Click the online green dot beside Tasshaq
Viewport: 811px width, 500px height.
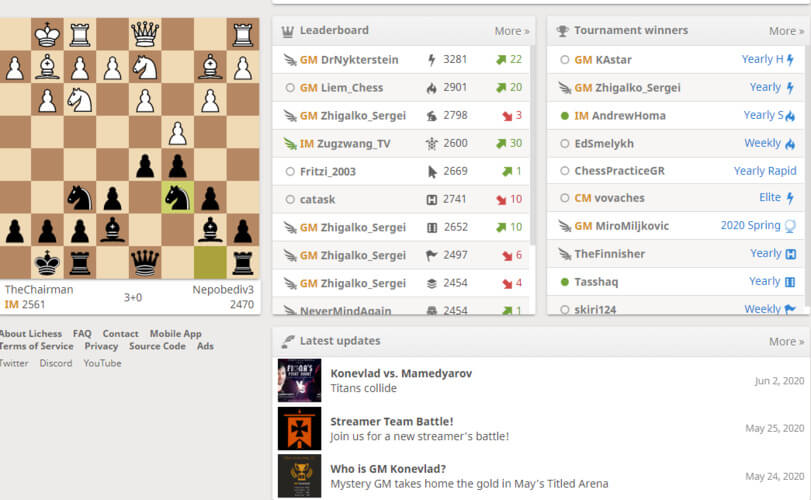(564, 282)
